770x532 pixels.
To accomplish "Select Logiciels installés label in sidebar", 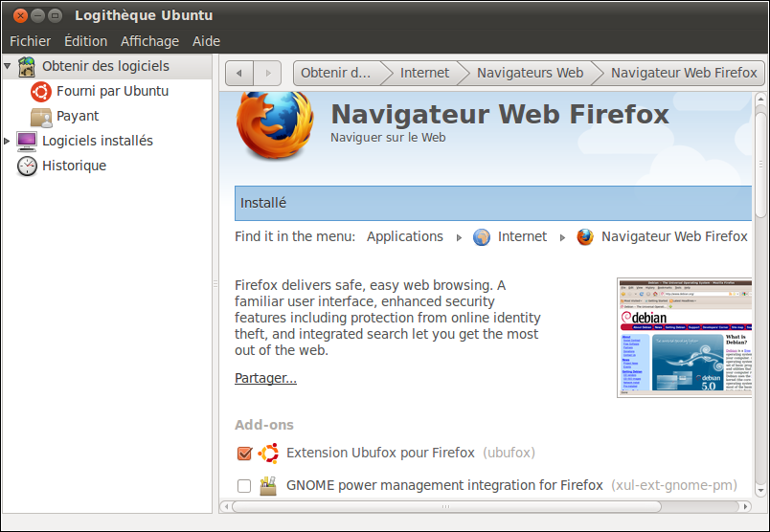I will click(x=98, y=141).
